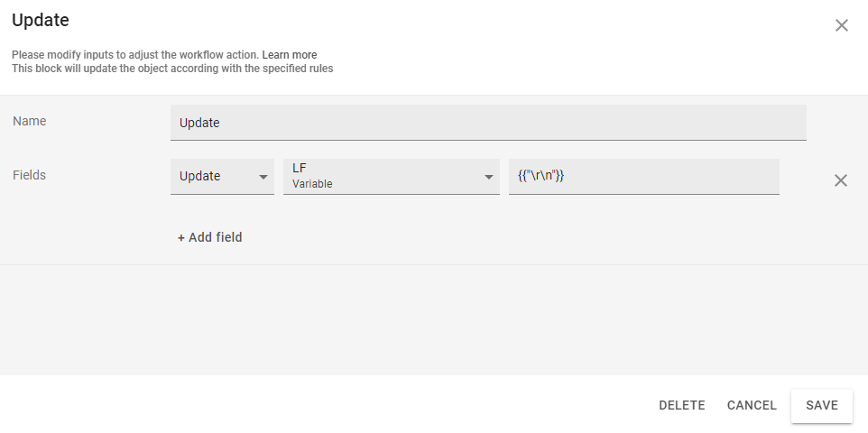The image size is (868, 433).
Task: Click the Variable subtitle under LF
Action: click(x=312, y=184)
